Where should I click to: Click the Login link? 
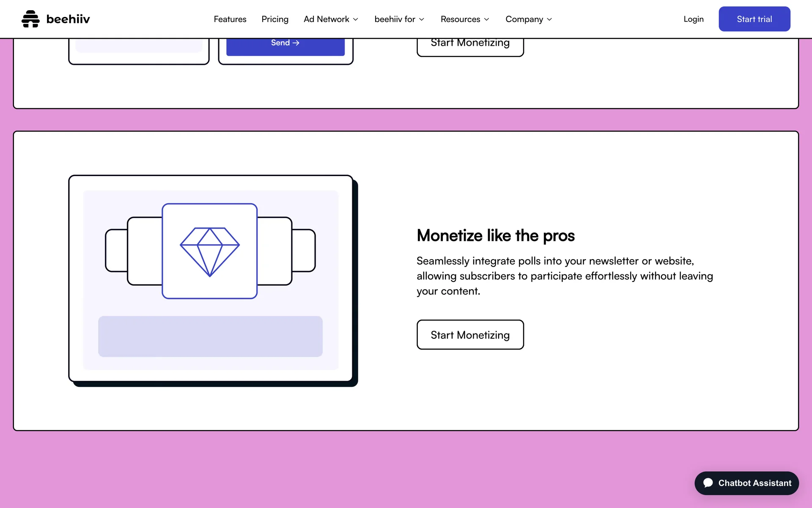(x=693, y=19)
